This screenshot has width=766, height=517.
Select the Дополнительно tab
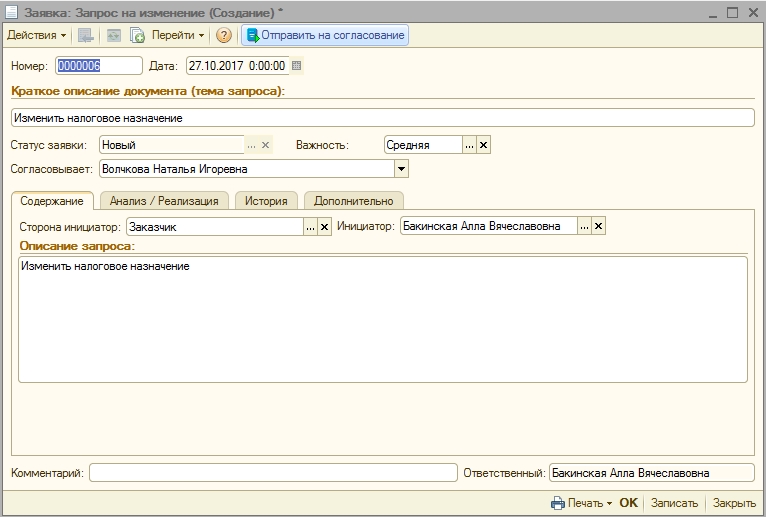tap(353, 201)
